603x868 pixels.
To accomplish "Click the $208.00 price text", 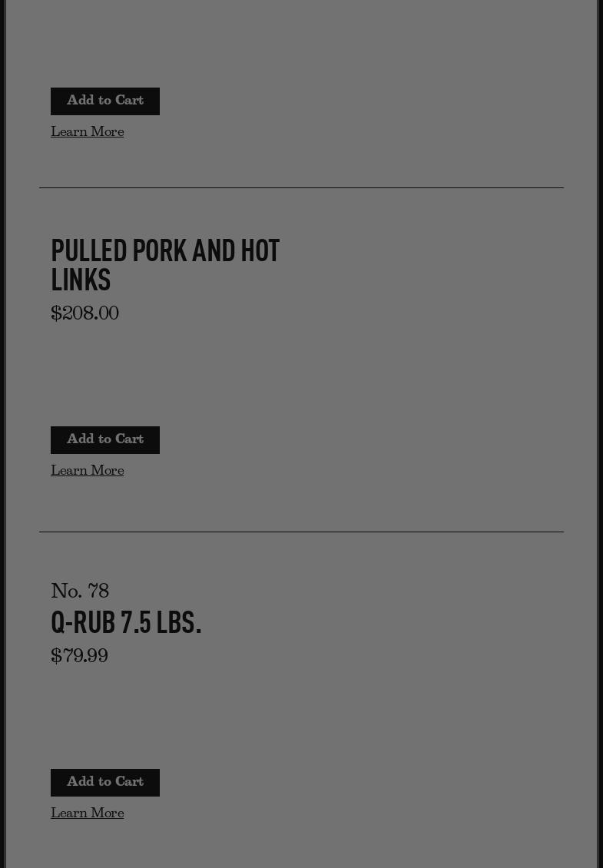I will click(x=84, y=314).
